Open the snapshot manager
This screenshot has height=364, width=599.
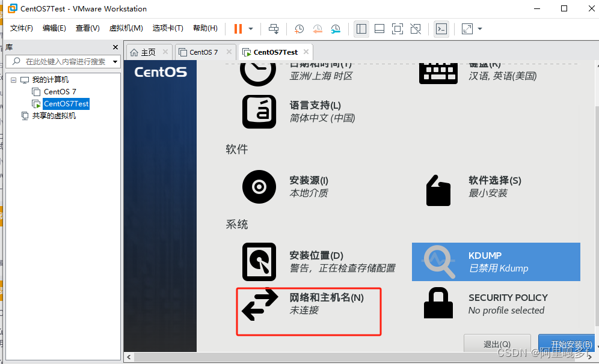point(336,29)
